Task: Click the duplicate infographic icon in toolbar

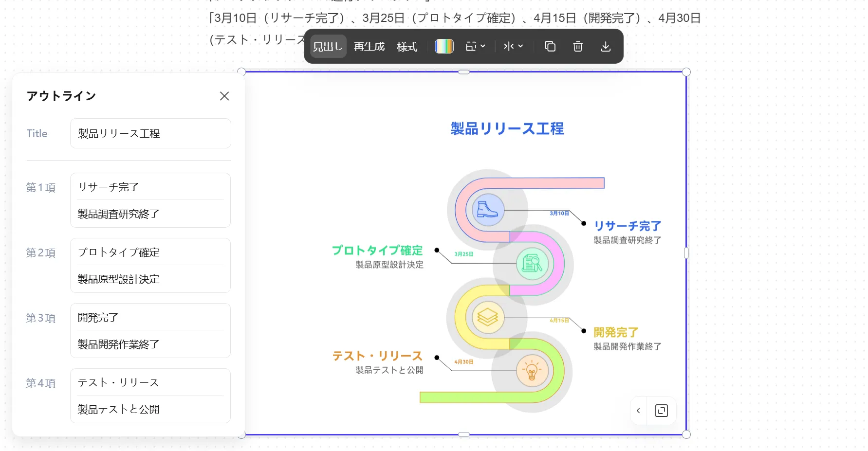Action: tap(550, 47)
